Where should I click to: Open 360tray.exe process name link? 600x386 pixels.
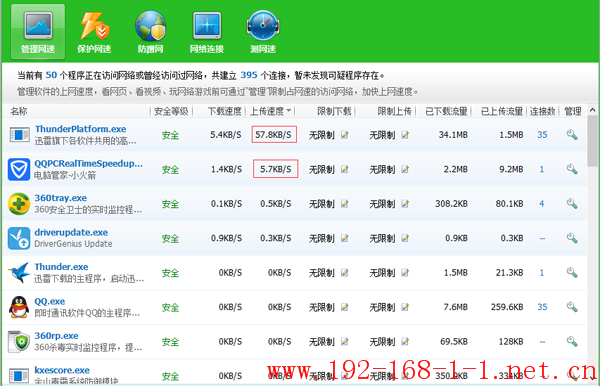pyautogui.click(x=60, y=198)
